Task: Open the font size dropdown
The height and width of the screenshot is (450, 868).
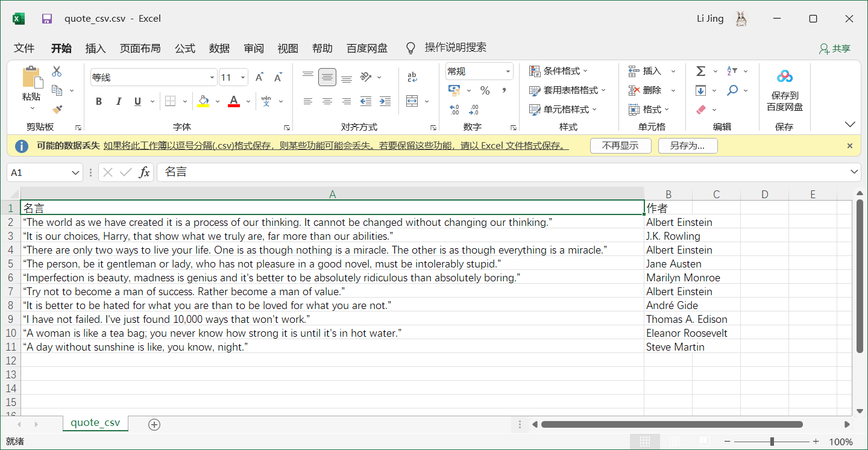Action: click(x=243, y=77)
